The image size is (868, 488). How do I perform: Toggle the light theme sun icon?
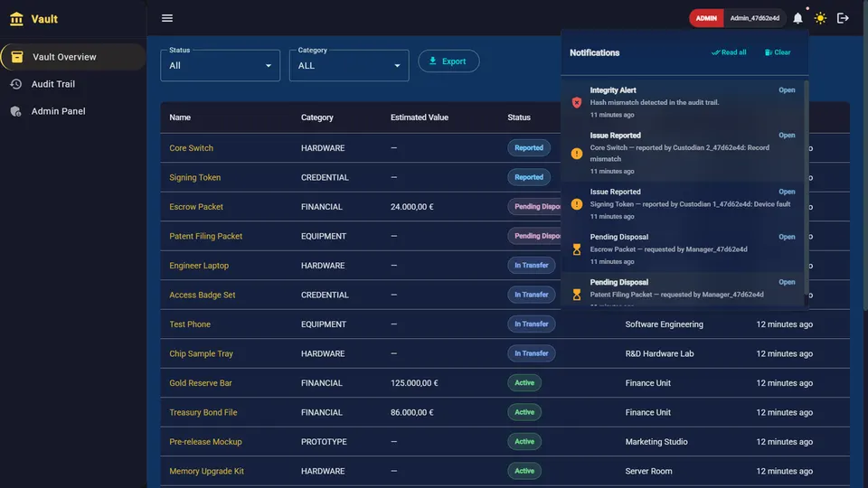[820, 18]
